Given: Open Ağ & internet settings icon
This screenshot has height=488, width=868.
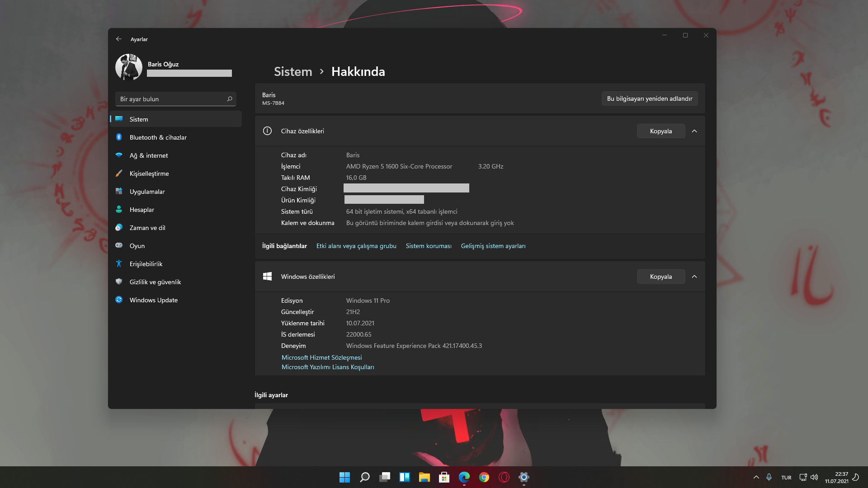Looking at the screenshot, I should coord(119,155).
